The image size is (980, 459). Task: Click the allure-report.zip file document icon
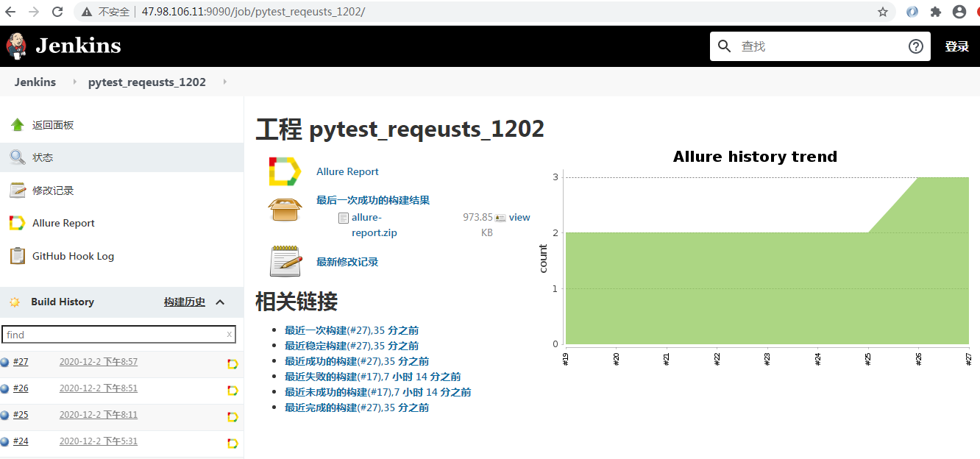343,218
